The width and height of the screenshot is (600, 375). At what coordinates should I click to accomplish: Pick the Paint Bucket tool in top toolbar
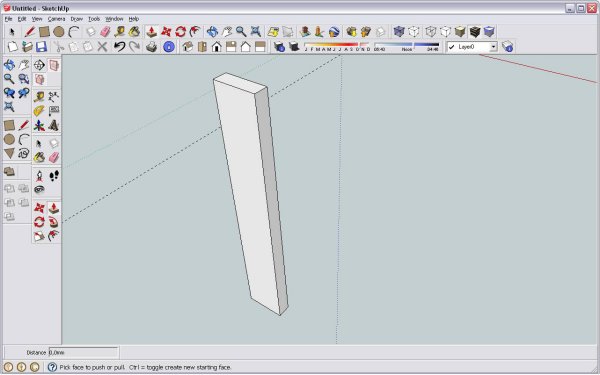point(134,32)
